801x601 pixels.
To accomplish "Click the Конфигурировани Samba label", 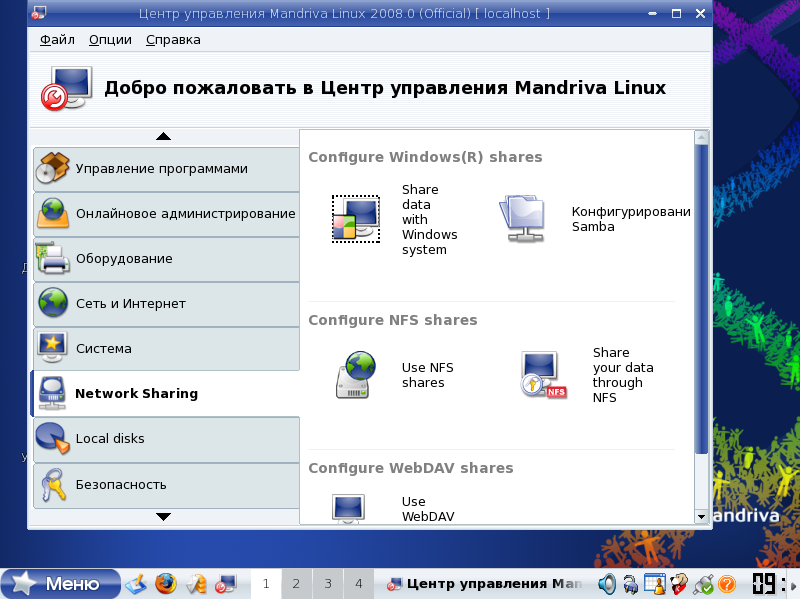I will (631, 219).
